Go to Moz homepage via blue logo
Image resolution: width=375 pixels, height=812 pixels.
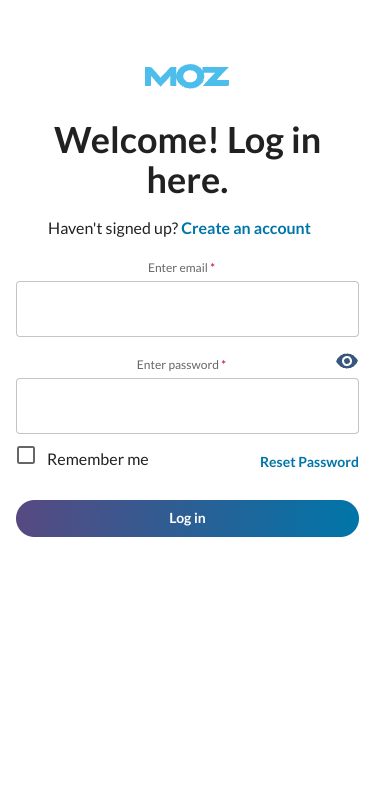tap(187, 77)
